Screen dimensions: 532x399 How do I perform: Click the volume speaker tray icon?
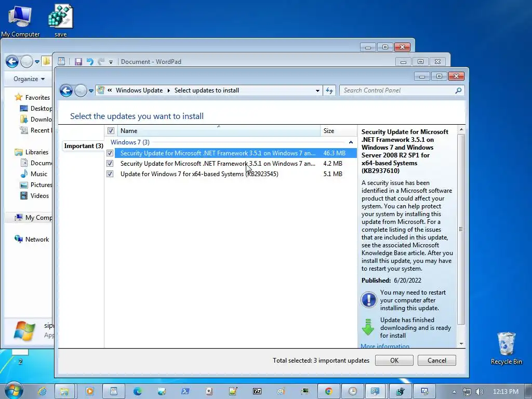480,392
